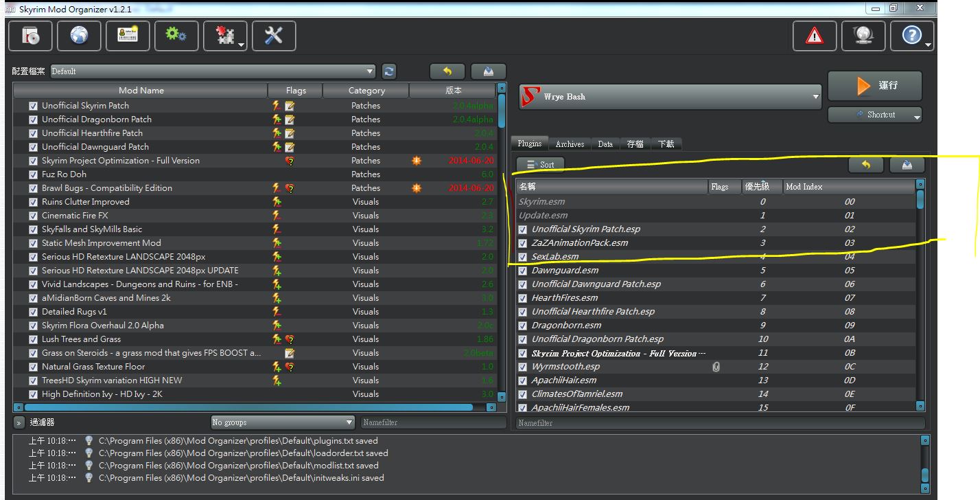Open puzzle tools icon dropdown arrow
The width and height of the screenshot is (980, 500).
[242, 46]
